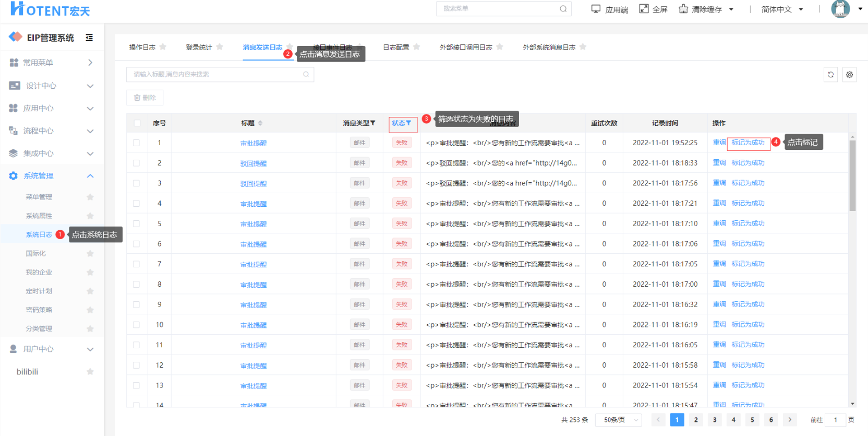Open the 50条/页 page size dropdown
868x436 pixels.
coord(621,420)
